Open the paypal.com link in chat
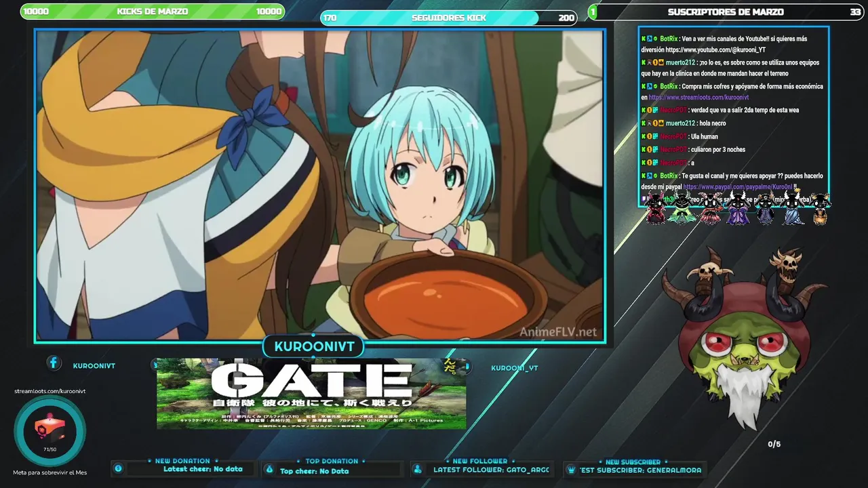This screenshot has width=868, height=488. 738,187
